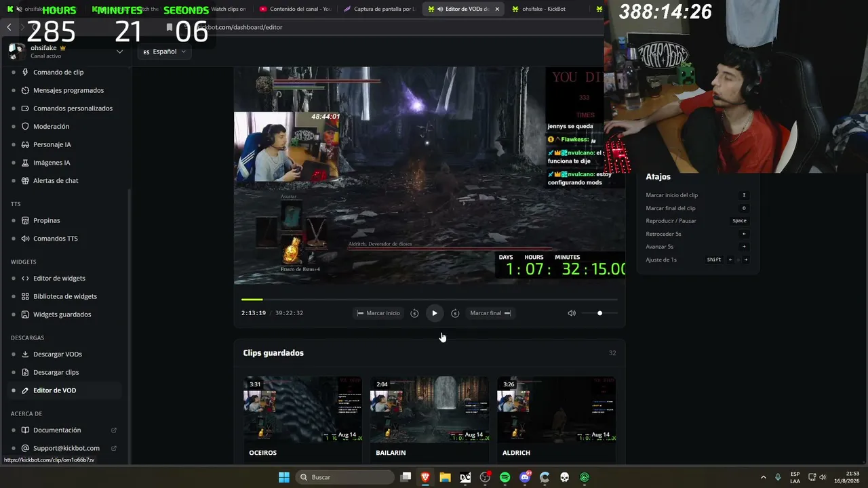868x488 pixels.
Task: Skip forward 5 seconds with the circular icon
Action: click(x=455, y=313)
